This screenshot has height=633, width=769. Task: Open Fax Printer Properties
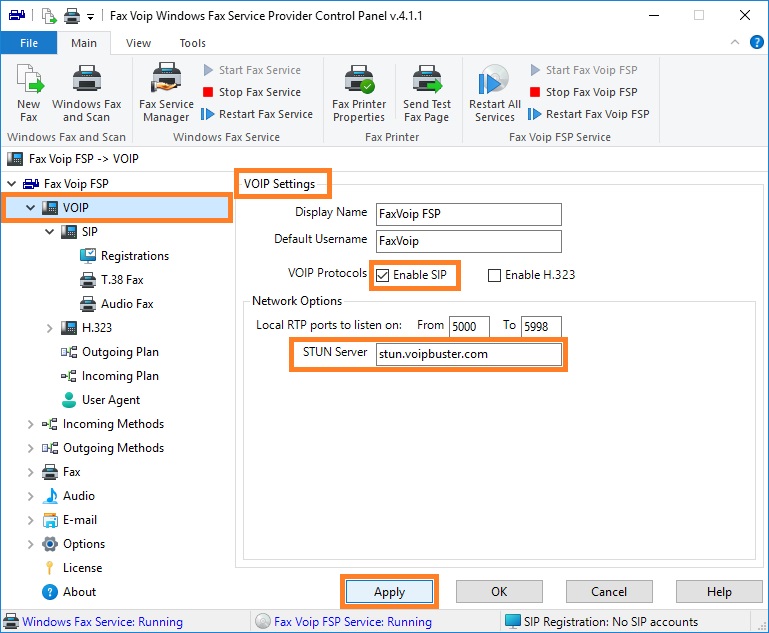click(x=359, y=93)
